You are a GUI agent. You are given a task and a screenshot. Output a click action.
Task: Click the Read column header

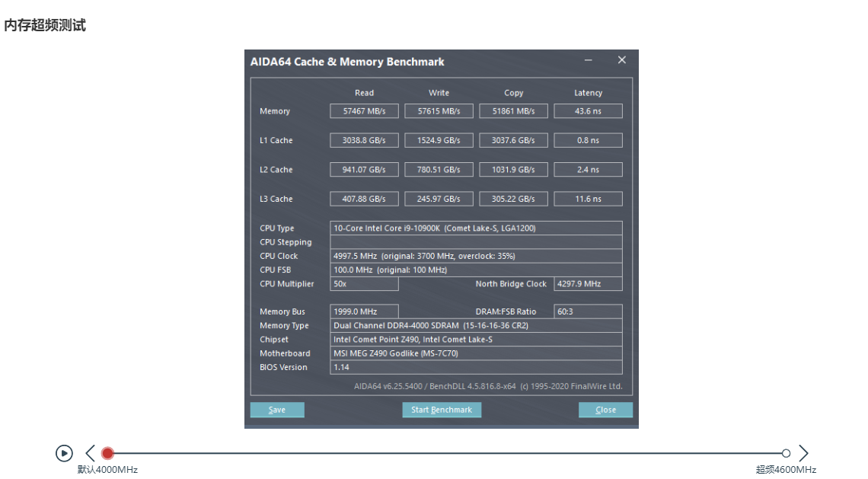364,93
